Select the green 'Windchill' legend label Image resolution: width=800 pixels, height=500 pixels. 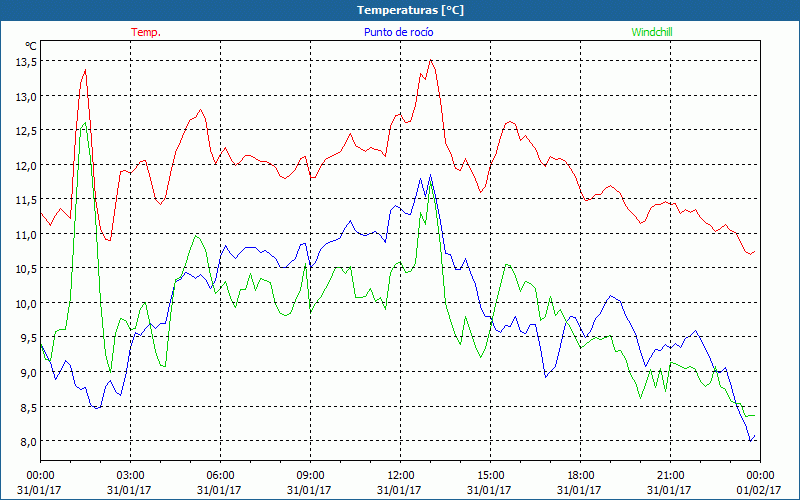pyautogui.click(x=652, y=32)
